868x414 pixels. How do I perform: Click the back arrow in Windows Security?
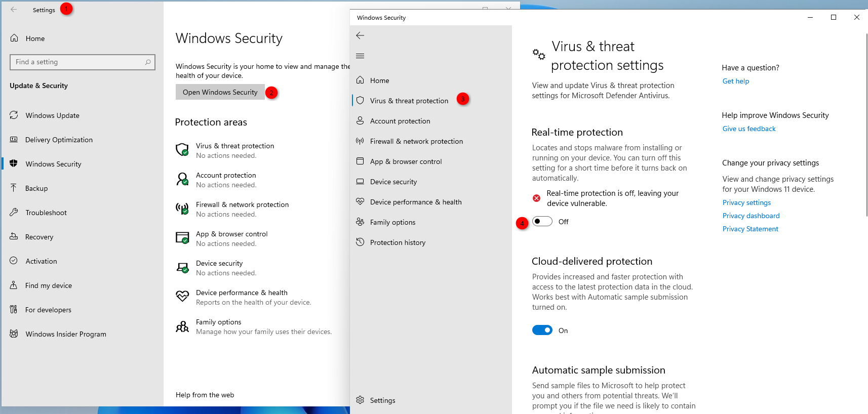[x=360, y=35]
